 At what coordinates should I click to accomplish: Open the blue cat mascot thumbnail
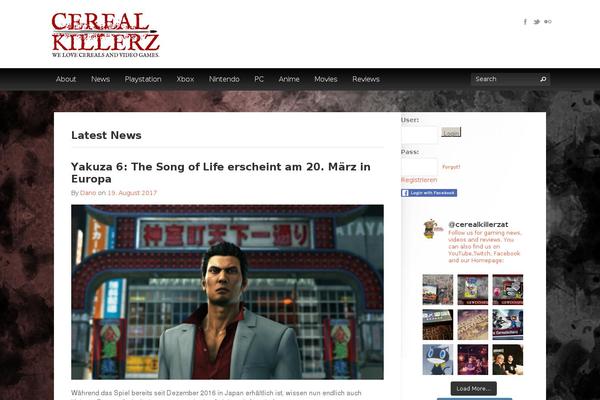coord(438,359)
